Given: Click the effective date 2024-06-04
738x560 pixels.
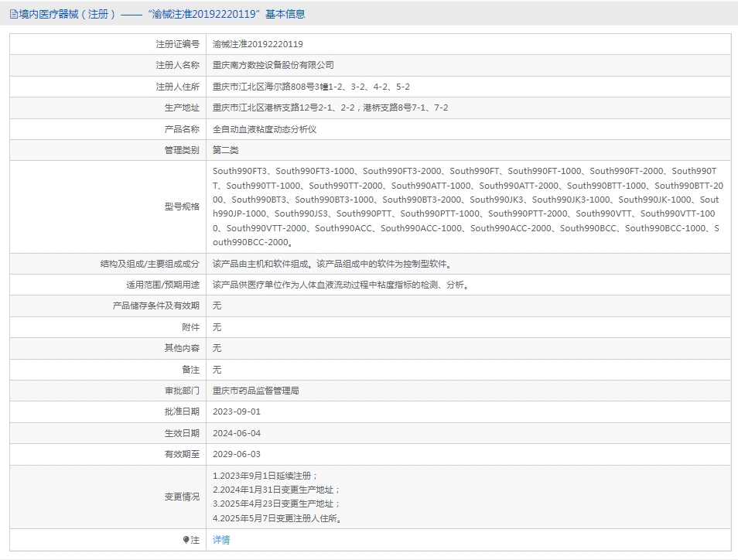Looking at the screenshot, I should click(x=236, y=433).
